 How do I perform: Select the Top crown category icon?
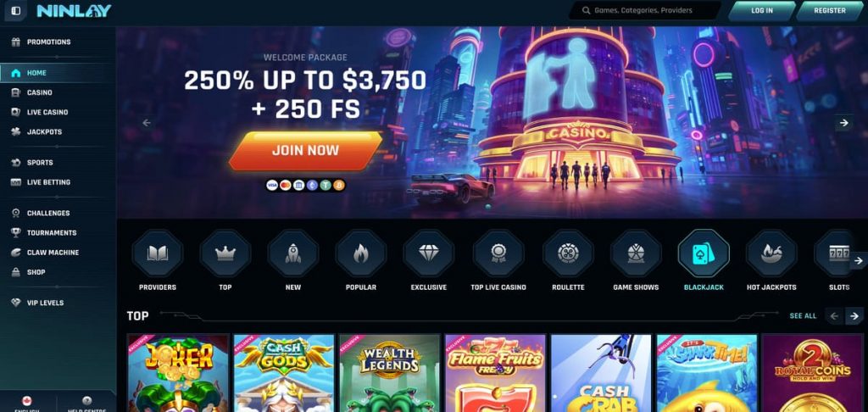click(225, 253)
